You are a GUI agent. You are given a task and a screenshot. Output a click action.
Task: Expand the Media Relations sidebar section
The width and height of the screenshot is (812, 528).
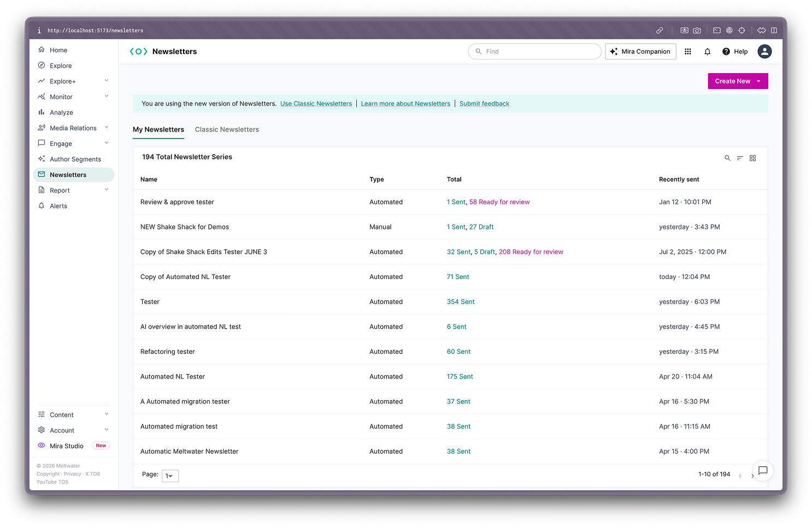pos(107,127)
